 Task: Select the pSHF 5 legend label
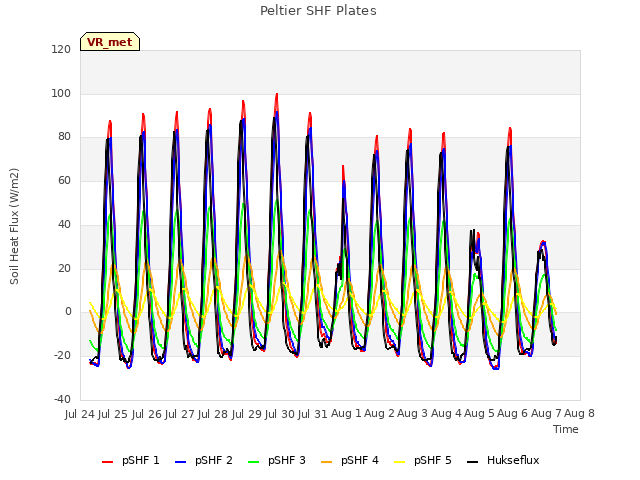pyautogui.click(x=433, y=460)
